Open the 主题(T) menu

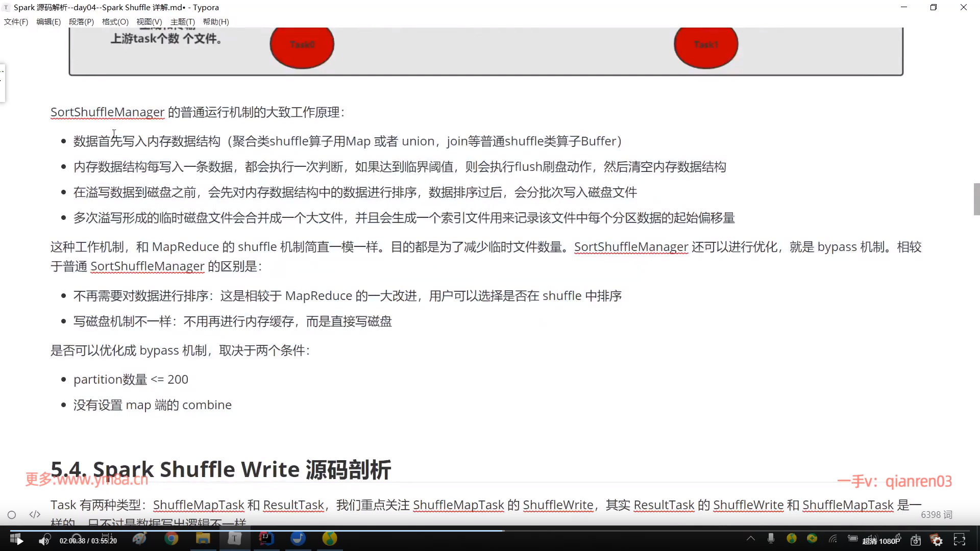(182, 22)
